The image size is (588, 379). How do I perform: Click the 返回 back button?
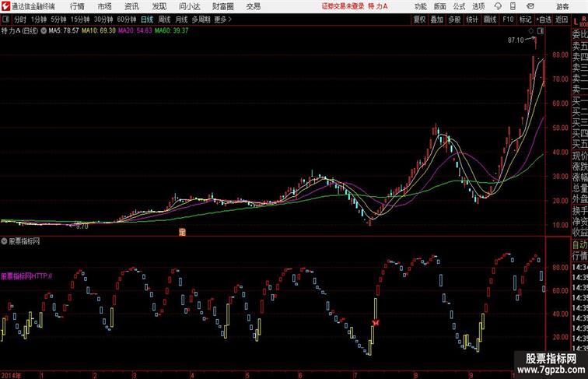point(562,19)
